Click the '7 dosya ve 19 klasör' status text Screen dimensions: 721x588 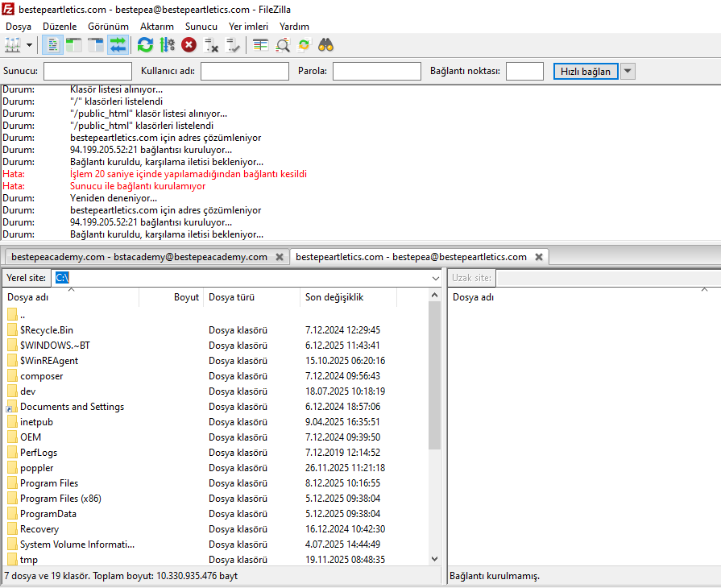click(x=121, y=576)
